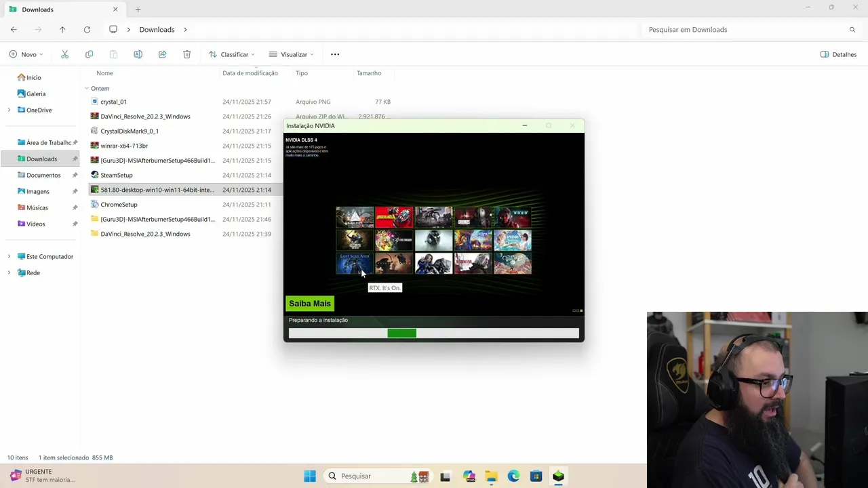868x488 pixels.
Task: Click the NVIDIA installer taskbar icon
Action: [x=558, y=476]
